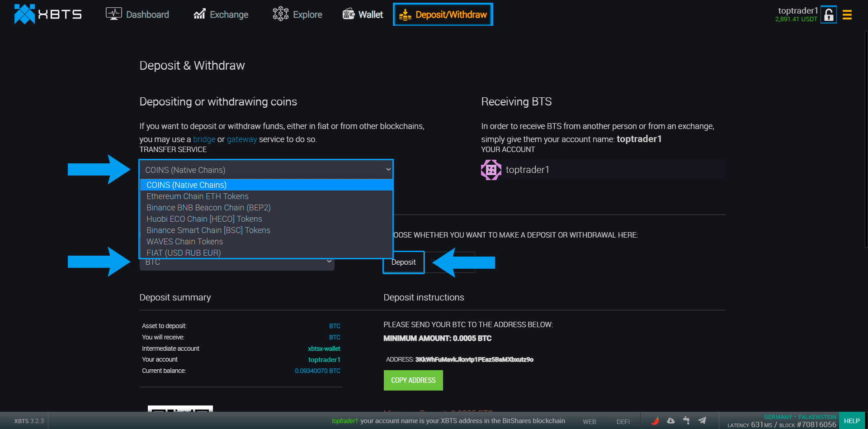
Task: Go to the Exchange tab
Action: pos(221,14)
